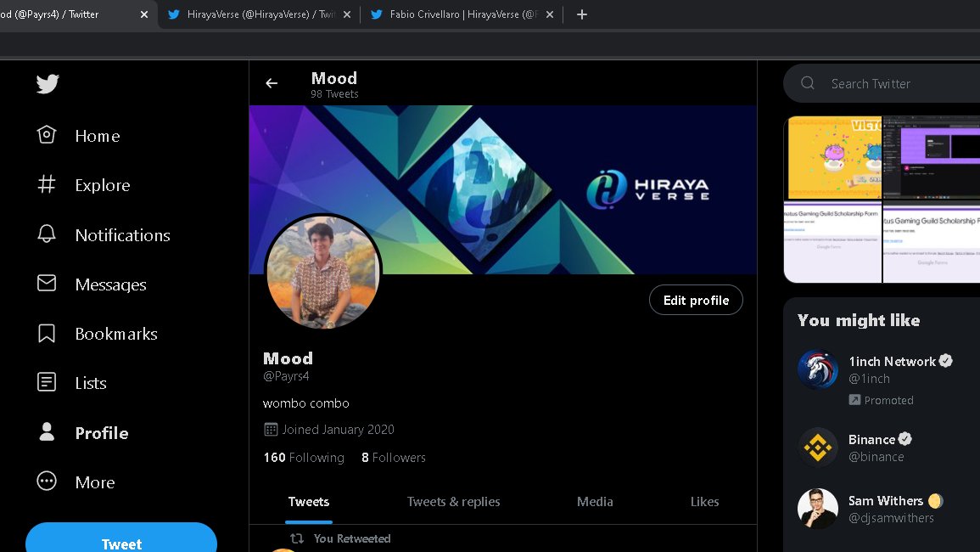Open Binance avatar

(817, 447)
